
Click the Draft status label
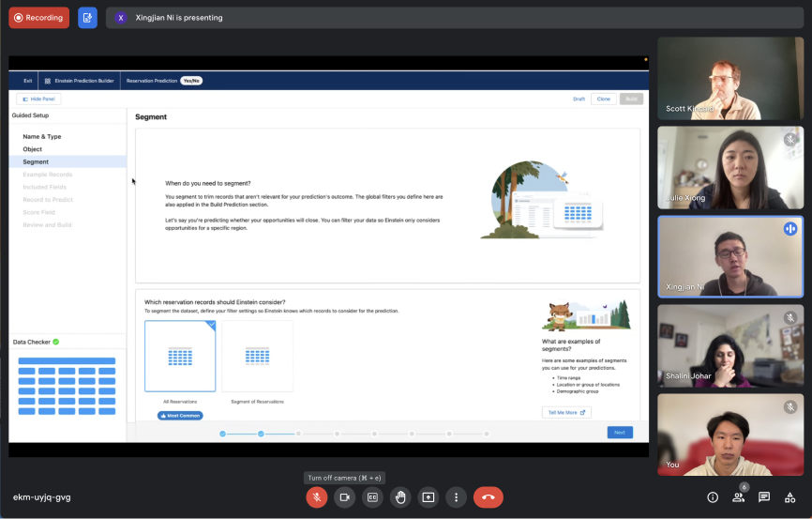579,99
